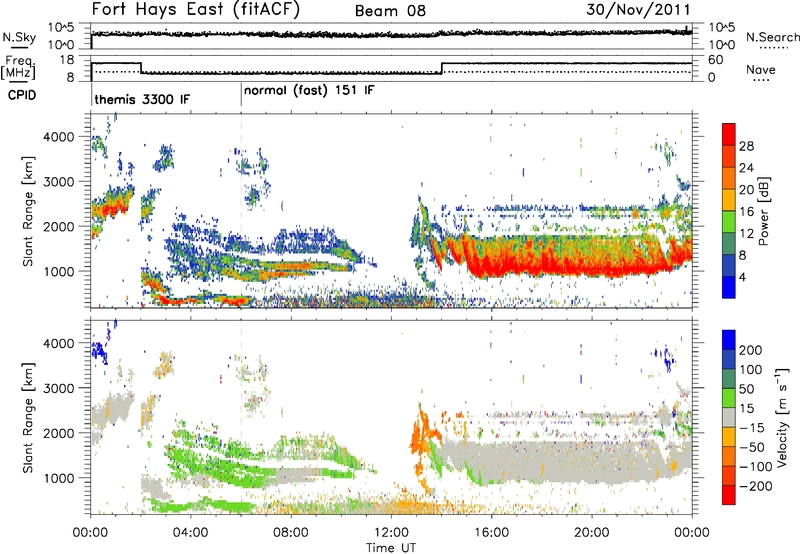The height and width of the screenshot is (554, 800).
Task: Click the frequency axis value '18'
Action: point(67,60)
